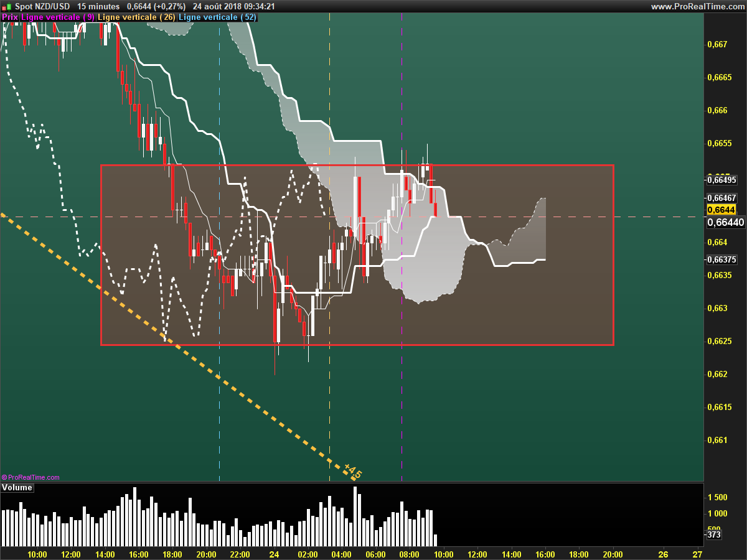
Task: Click the 373 volume value tag
Action: [714, 534]
